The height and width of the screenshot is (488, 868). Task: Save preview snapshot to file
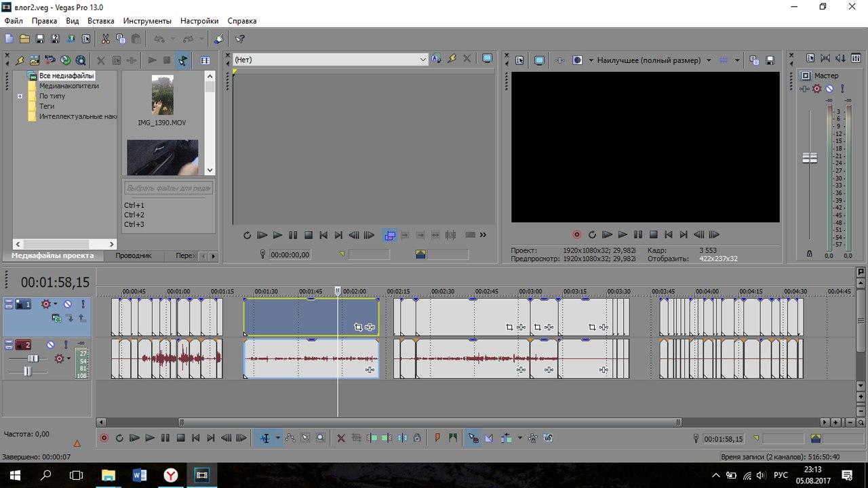pyautogui.click(x=770, y=60)
